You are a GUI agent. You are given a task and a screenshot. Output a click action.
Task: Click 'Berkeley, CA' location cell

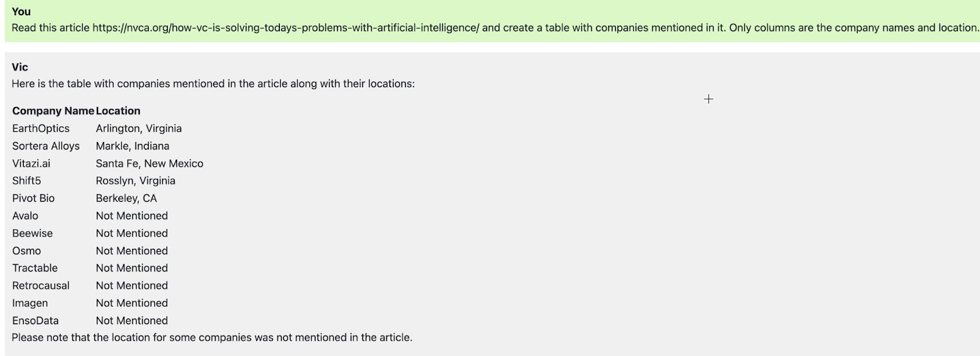(x=126, y=199)
